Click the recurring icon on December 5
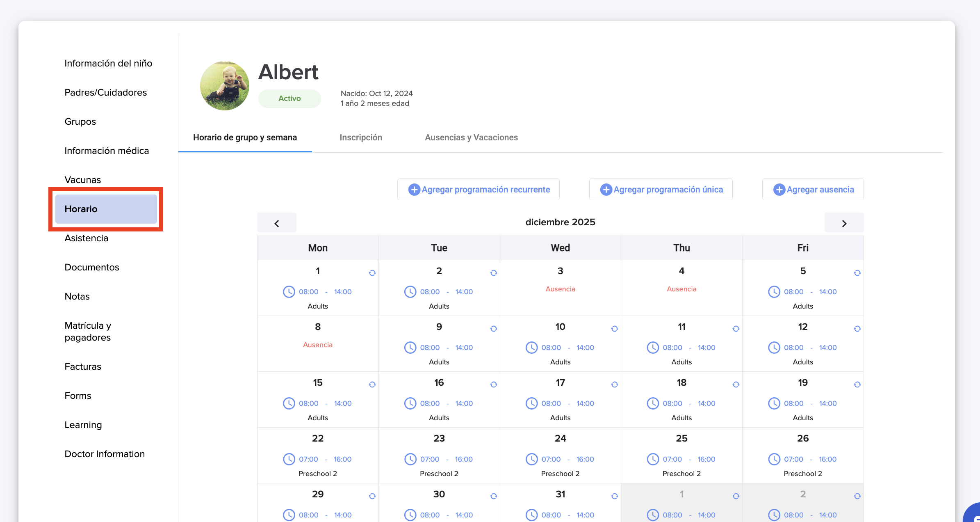Image resolution: width=980 pixels, height=522 pixels. (857, 273)
